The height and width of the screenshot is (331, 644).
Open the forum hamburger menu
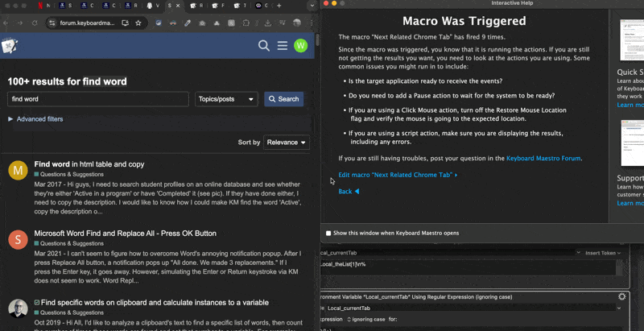(283, 46)
